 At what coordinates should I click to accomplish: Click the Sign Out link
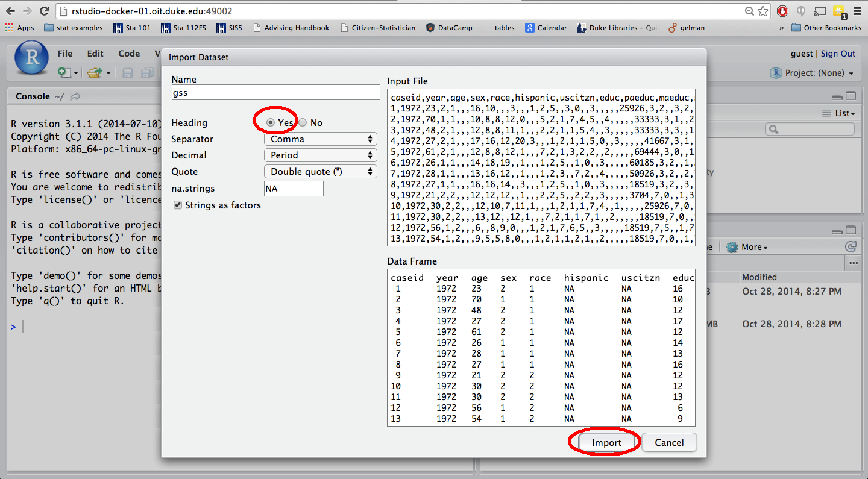[838, 54]
